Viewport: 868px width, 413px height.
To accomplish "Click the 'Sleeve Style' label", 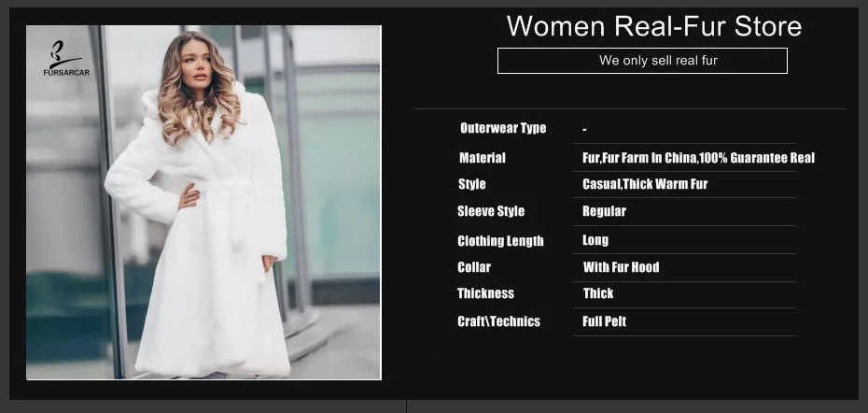I will click(491, 211).
